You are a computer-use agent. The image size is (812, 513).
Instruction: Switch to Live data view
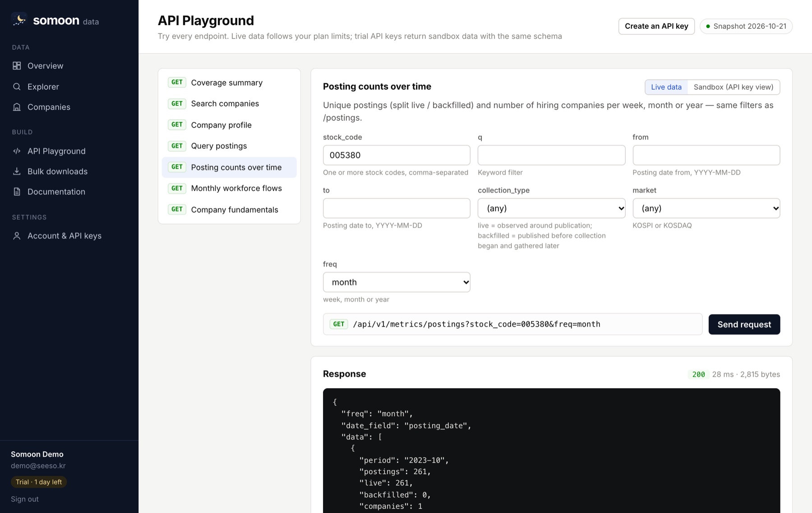666,87
